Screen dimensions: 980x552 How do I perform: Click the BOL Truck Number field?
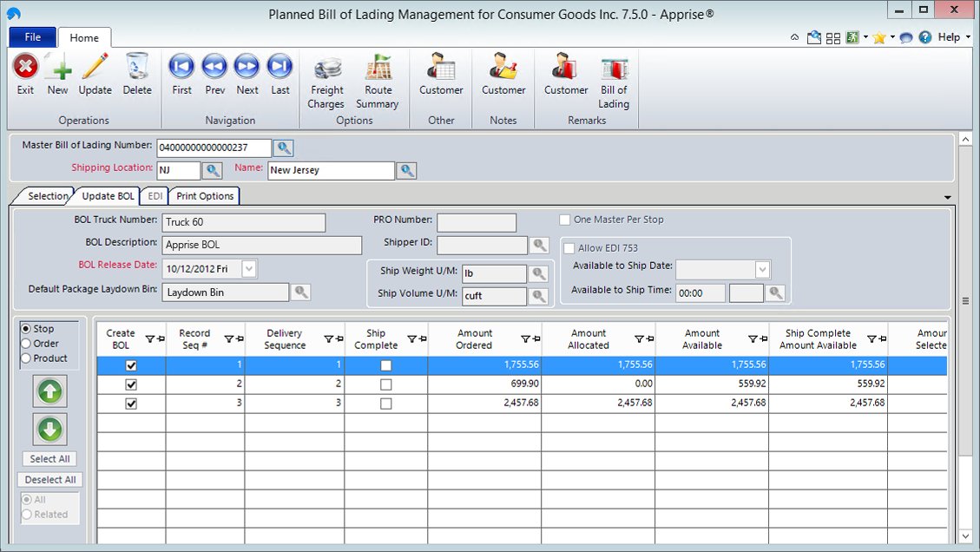pos(244,222)
